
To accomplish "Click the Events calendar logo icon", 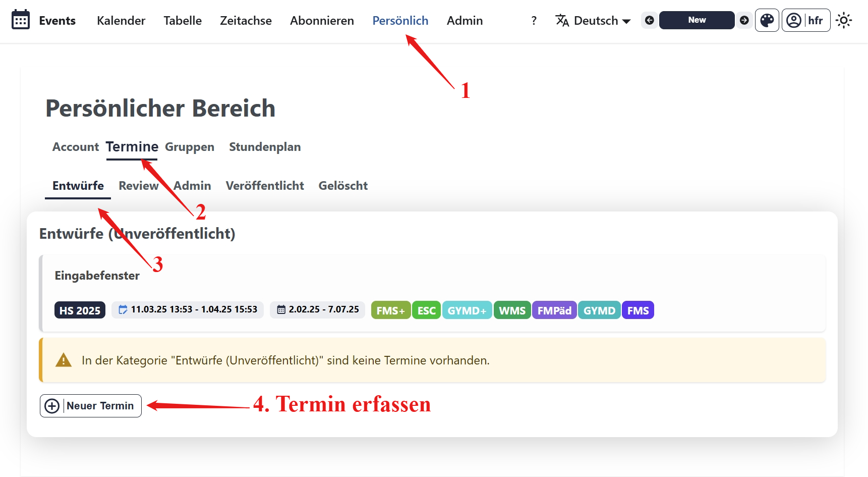I will [x=21, y=20].
